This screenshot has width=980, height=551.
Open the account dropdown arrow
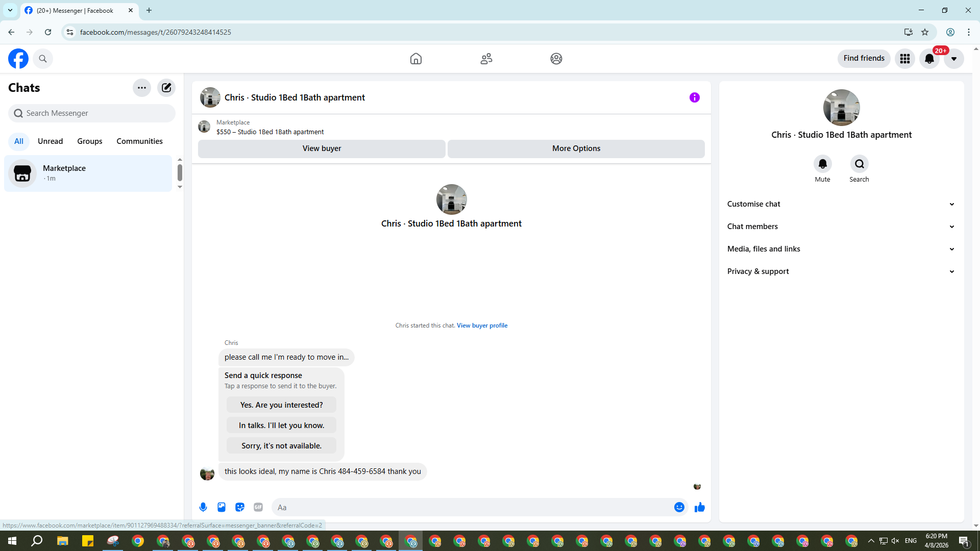(953, 59)
